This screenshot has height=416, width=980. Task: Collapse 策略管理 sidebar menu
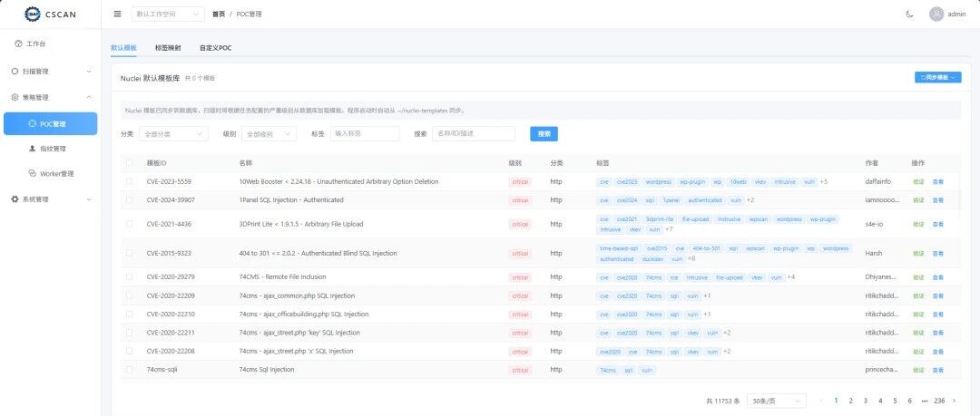pos(51,98)
